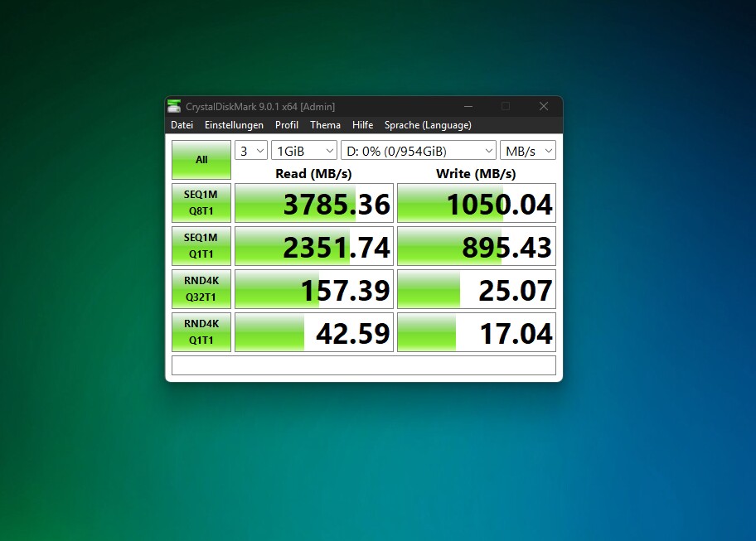756x541 pixels.
Task: Open the Thema menu
Action: tap(325, 124)
